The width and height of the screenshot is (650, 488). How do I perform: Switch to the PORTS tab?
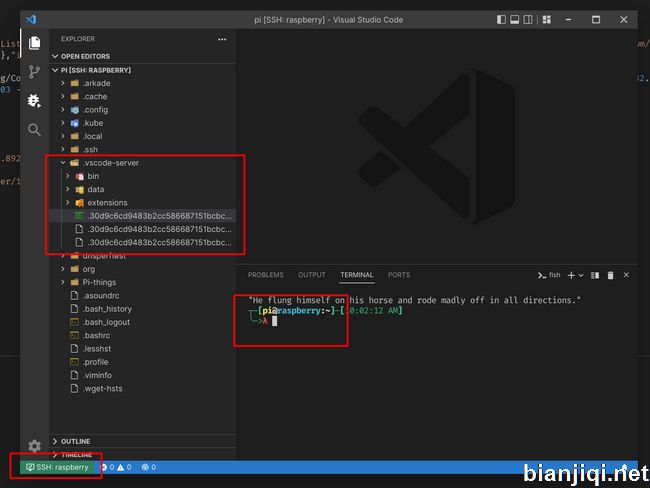tap(399, 275)
